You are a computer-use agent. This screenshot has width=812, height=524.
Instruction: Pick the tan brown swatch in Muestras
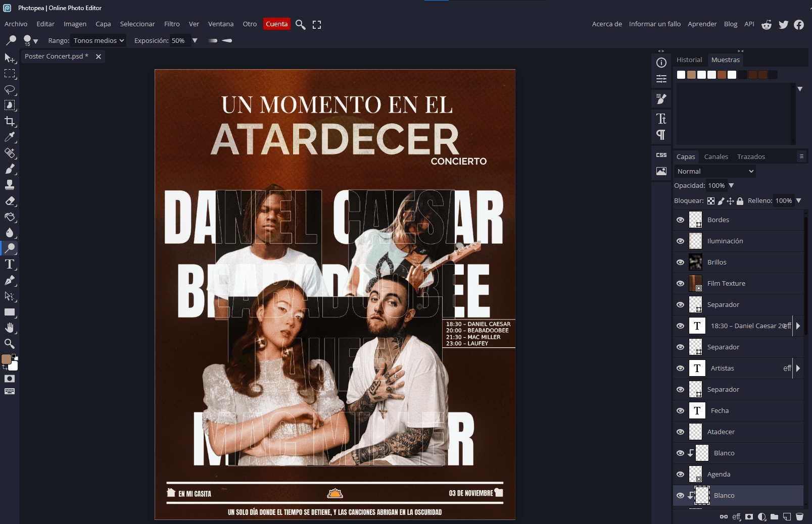coord(691,75)
